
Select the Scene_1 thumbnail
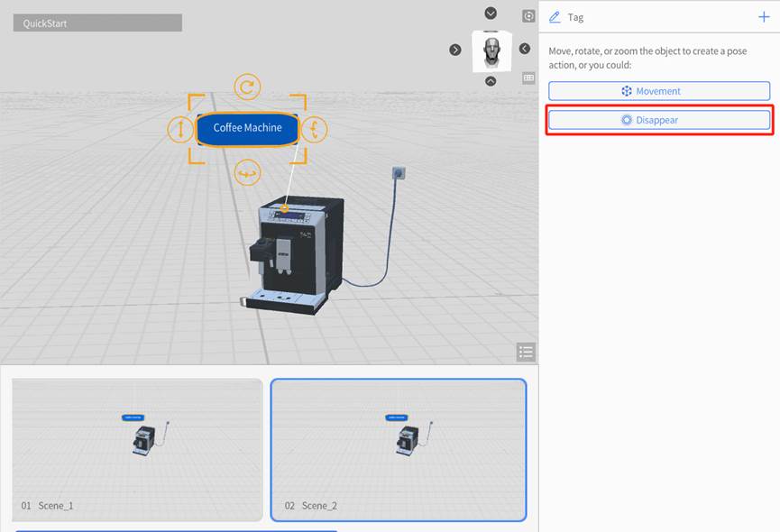[x=137, y=448]
